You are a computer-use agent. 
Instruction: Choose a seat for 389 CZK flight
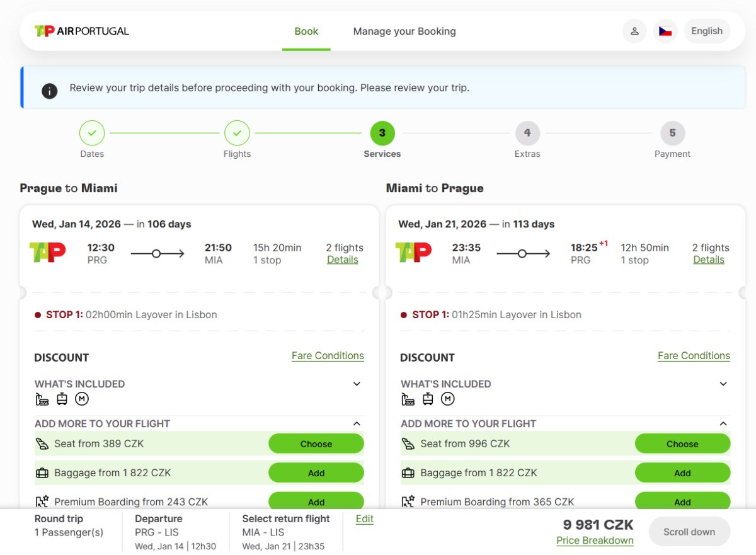[x=316, y=444]
